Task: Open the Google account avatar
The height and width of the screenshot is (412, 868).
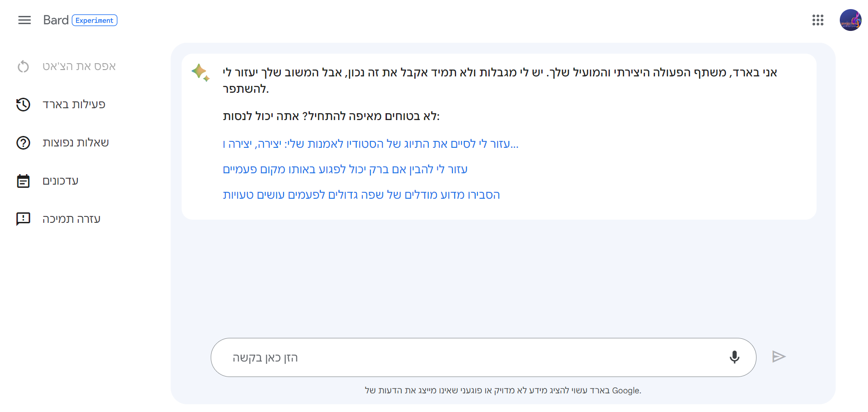Action: (x=850, y=20)
